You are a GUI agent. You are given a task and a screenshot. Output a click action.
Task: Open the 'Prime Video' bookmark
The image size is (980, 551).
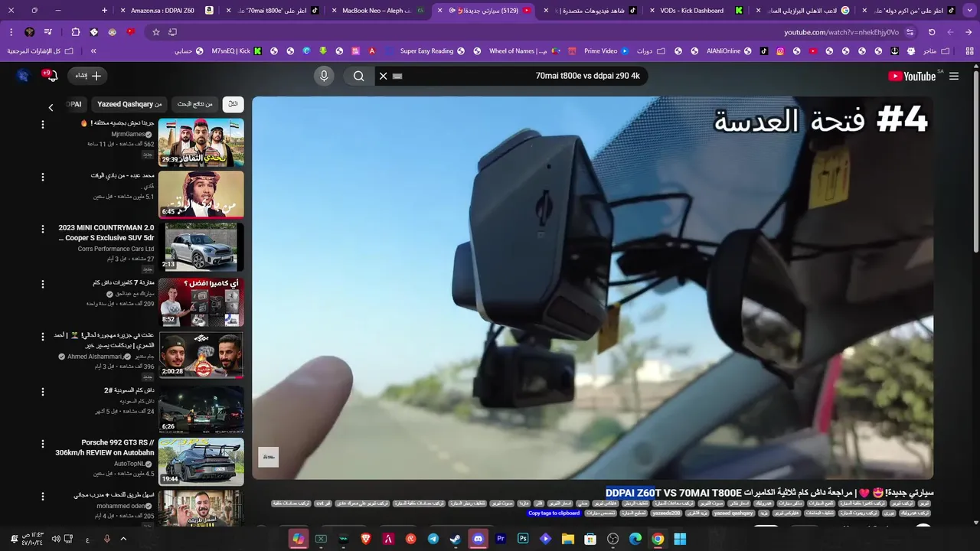click(x=606, y=51)
